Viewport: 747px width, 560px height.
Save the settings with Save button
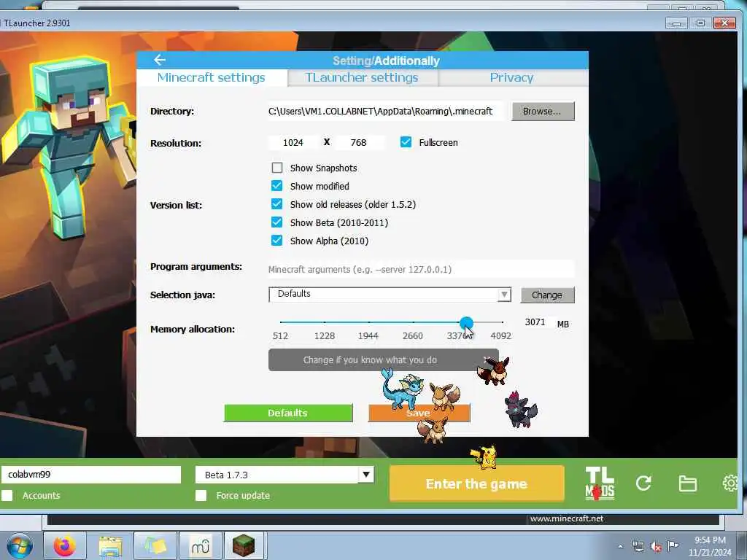tap(419, 413)
